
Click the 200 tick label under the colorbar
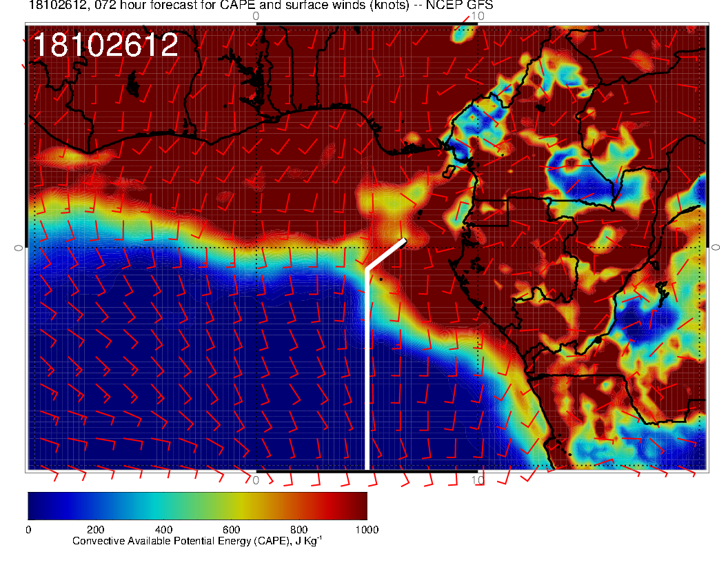click(x=95, y=530)
